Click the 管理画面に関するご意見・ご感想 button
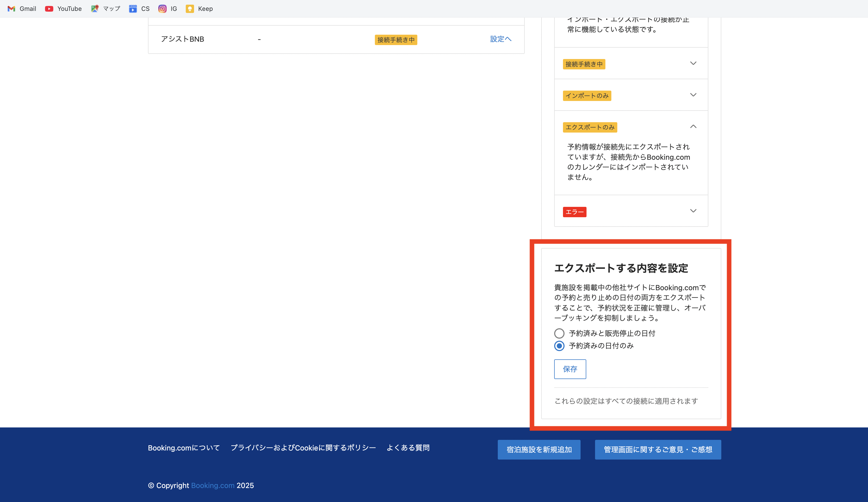 (658, 449)
